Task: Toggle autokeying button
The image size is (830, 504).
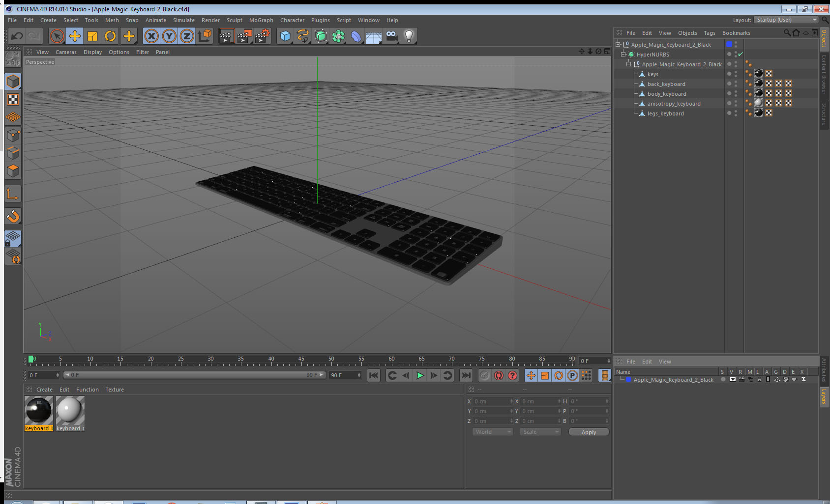Action: click(x=499, y=375)
